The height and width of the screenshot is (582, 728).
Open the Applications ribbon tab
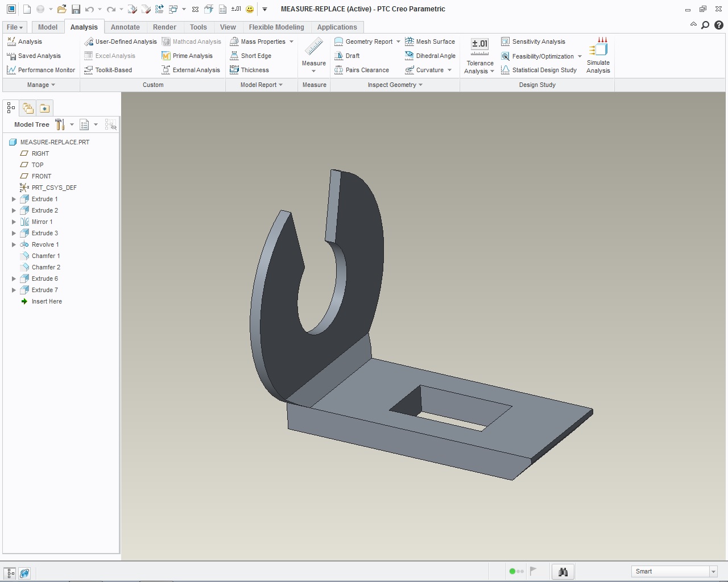coord(337,27)
